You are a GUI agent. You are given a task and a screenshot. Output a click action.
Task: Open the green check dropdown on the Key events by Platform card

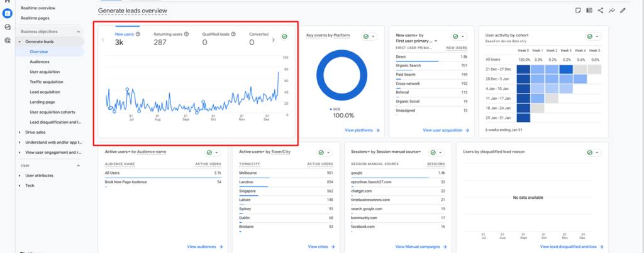click(369, 36)
